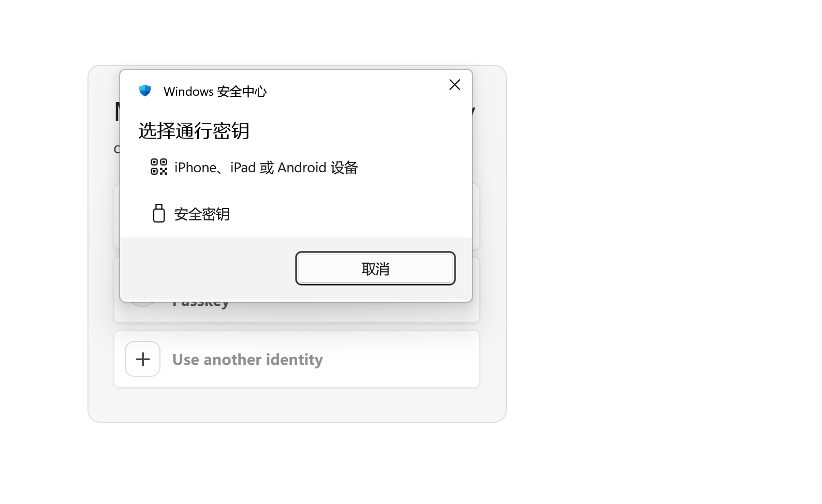This screenshot has width=822, height=504.
Task: Click the word iPhone in the device option
Action: 196,168
